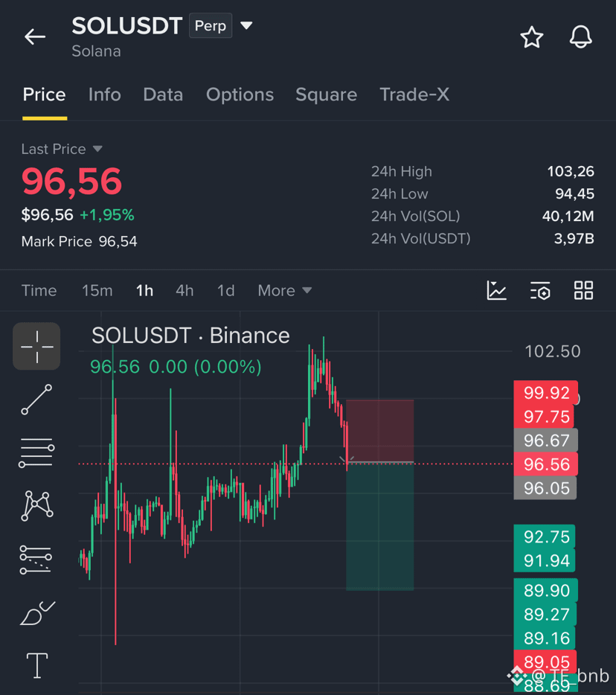Click the 24h Vol(USDT) value 3,97B
616x695 pixels.
[x=574, y=238]
